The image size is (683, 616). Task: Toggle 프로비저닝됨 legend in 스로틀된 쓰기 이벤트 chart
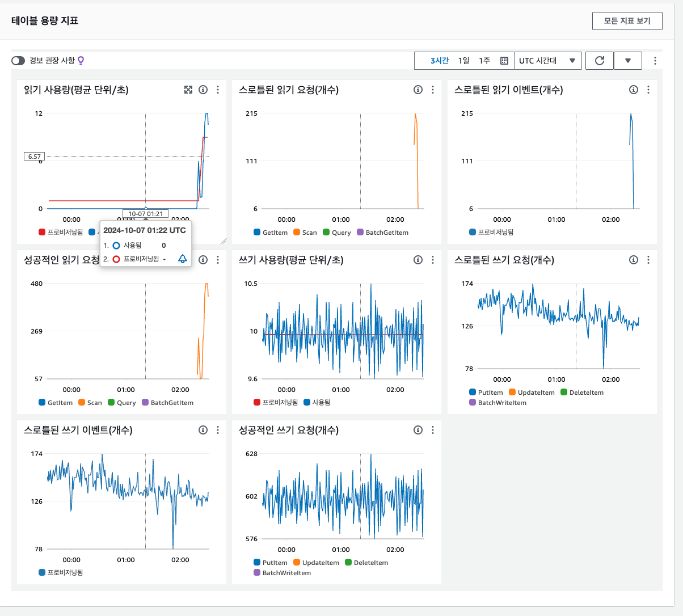(x=61, y=572)
